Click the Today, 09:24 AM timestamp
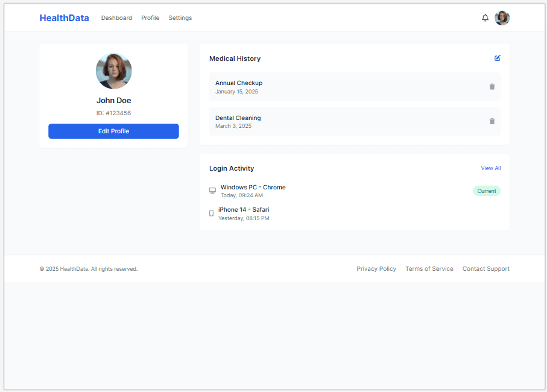Image resolution: width=547 pixels, height=392 pixels. (x=241, y=195)
